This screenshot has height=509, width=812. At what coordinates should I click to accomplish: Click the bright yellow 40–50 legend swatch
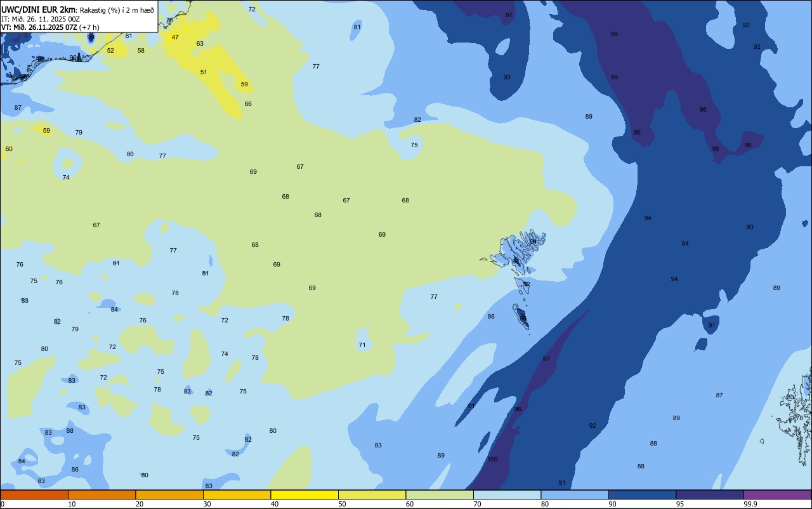click(304, 494)
